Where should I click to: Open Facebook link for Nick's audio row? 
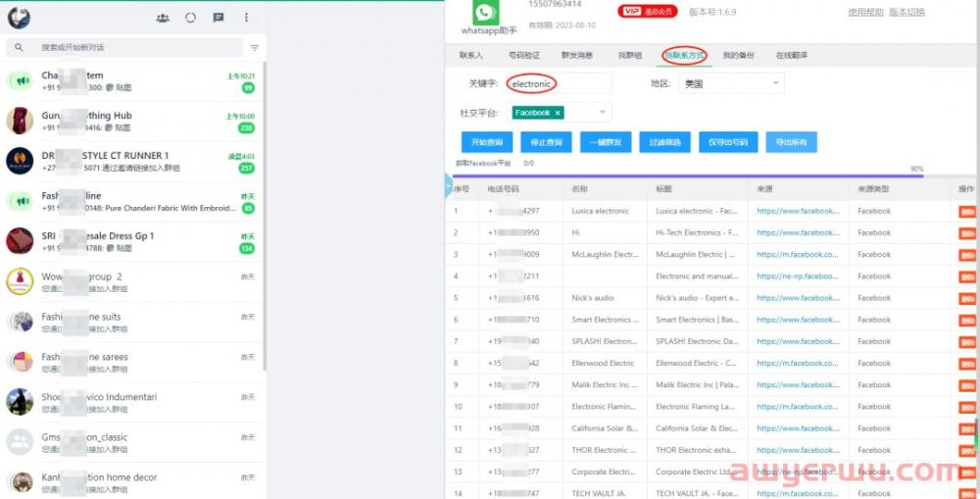tap(798, 298)
